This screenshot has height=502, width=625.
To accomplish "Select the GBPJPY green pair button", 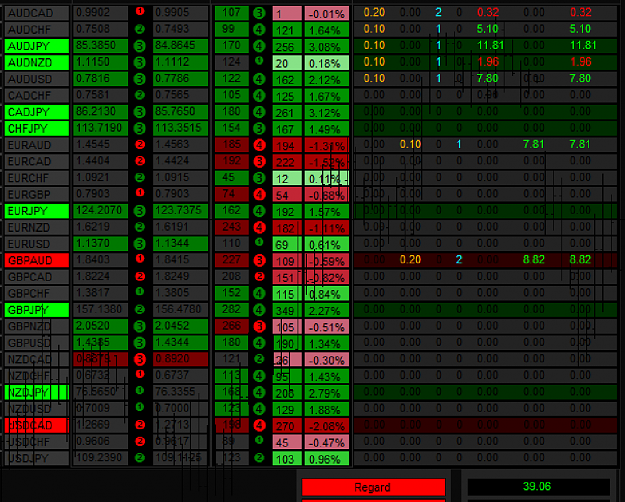I will [x=37, y=310].
